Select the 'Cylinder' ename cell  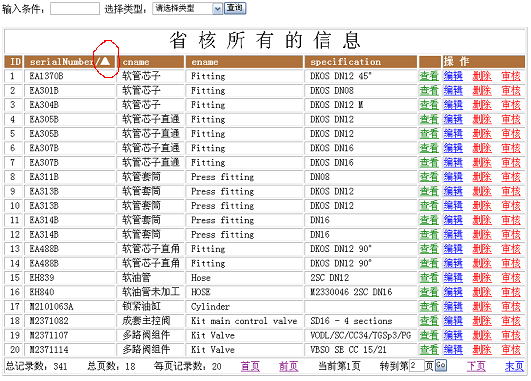pos(244,306)
